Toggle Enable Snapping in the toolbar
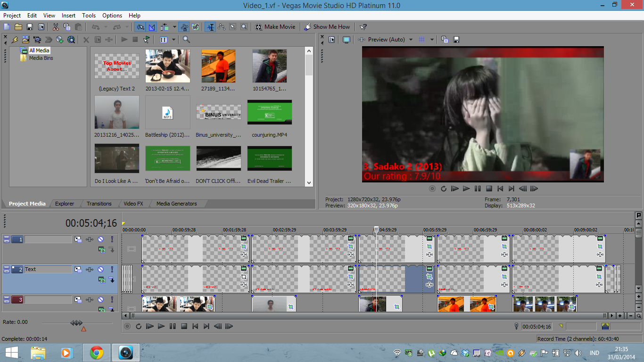The image size is (644, 362). coord(140,27)
